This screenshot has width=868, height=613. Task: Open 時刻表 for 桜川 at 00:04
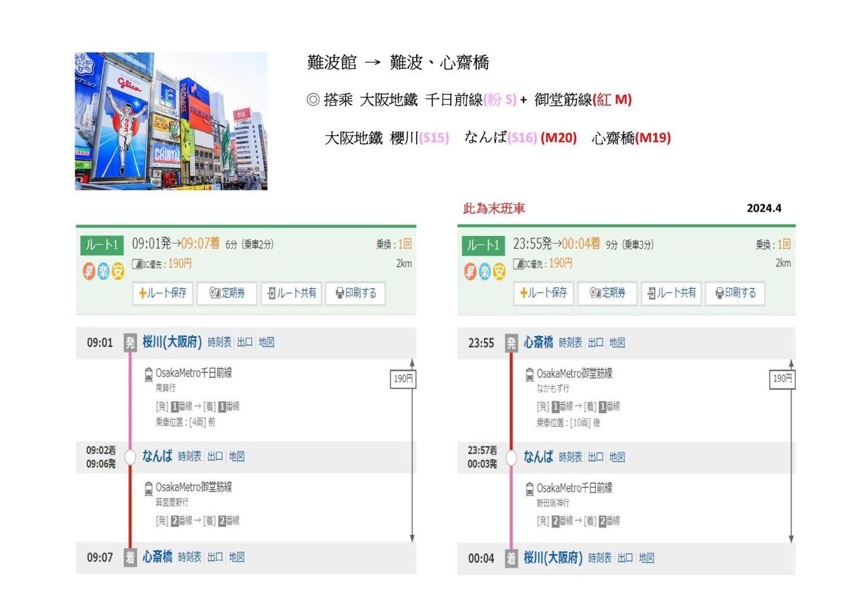click(600, 558)
